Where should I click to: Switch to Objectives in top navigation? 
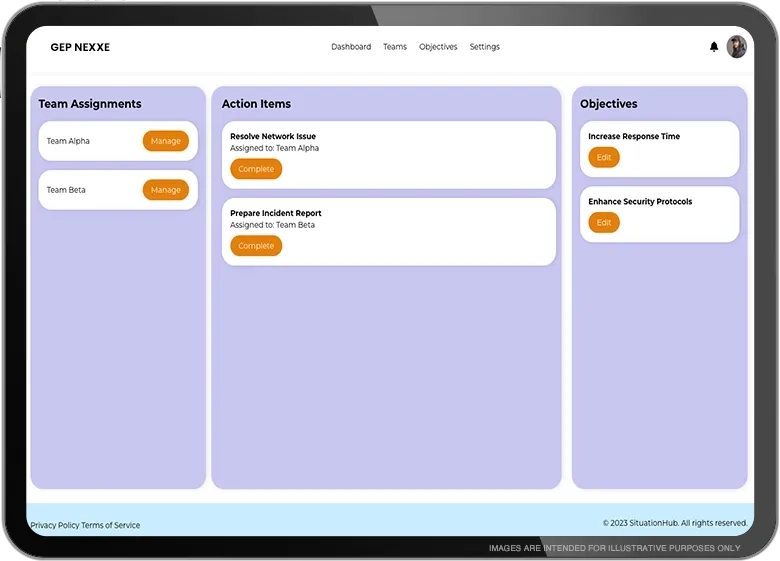pyautogui.click(x=438, y=47)
